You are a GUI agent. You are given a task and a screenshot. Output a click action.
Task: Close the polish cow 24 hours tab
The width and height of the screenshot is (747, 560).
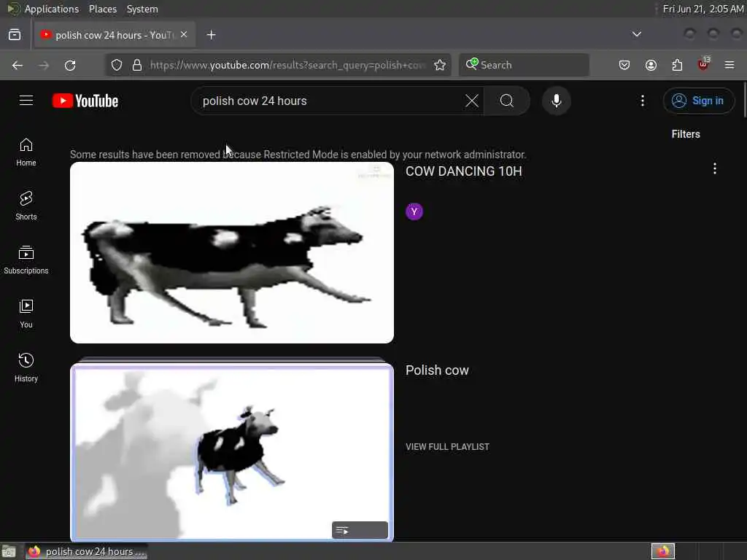coord(184,35)
